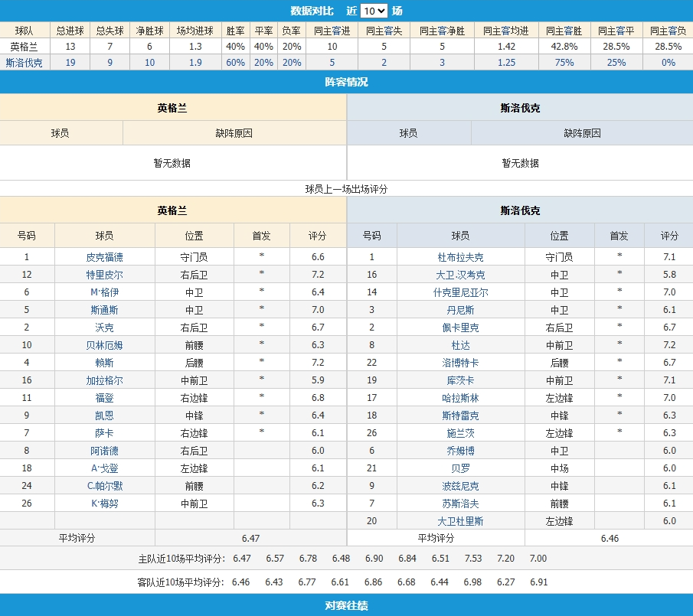Viewport: 693px width, 616px height.
Task: Open the recent matches count dropdown
Action: click(374, 11)
